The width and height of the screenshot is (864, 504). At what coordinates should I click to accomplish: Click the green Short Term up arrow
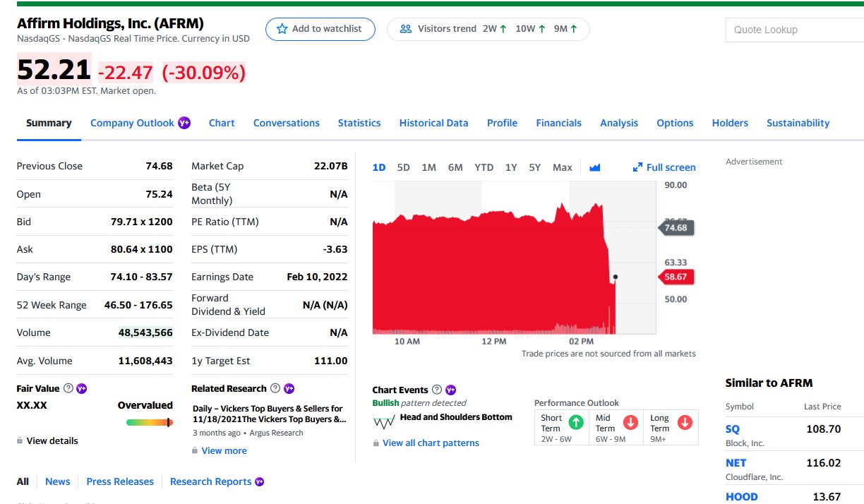[576, 422]
